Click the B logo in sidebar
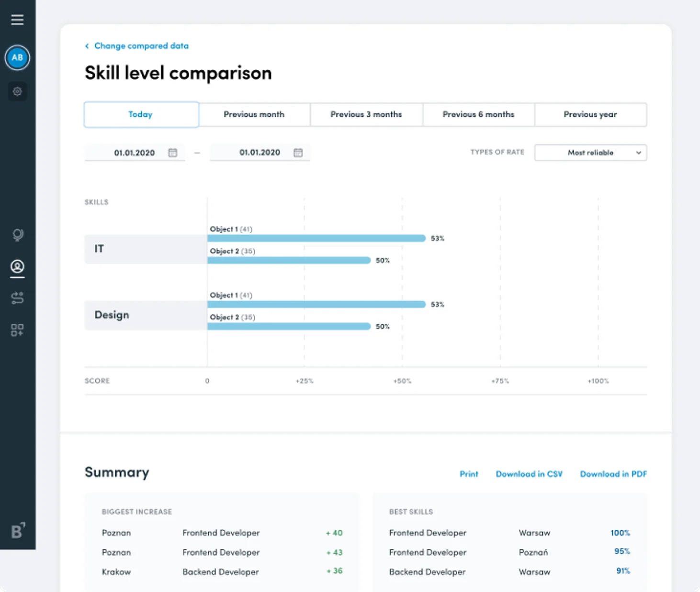 point(18,530)
